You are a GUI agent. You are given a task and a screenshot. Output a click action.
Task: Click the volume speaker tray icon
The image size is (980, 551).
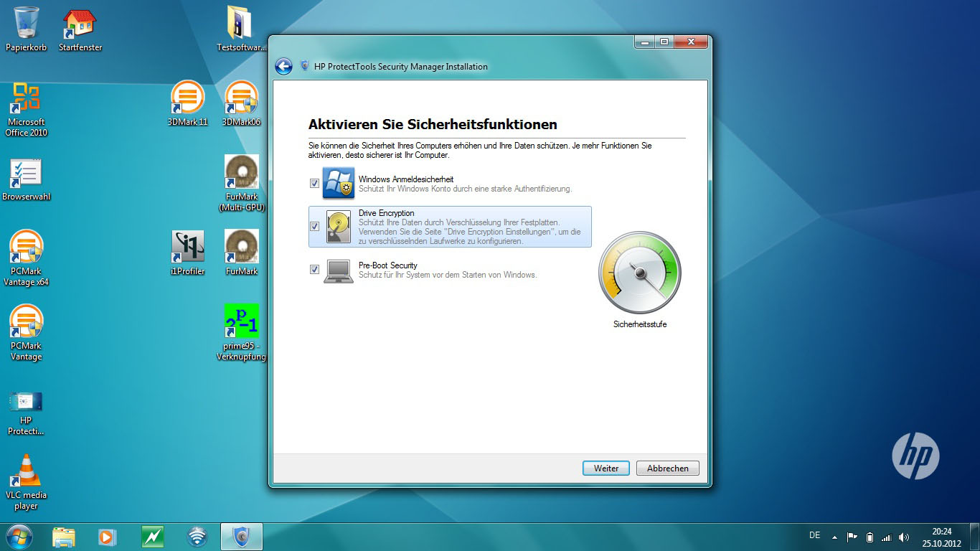903,537
